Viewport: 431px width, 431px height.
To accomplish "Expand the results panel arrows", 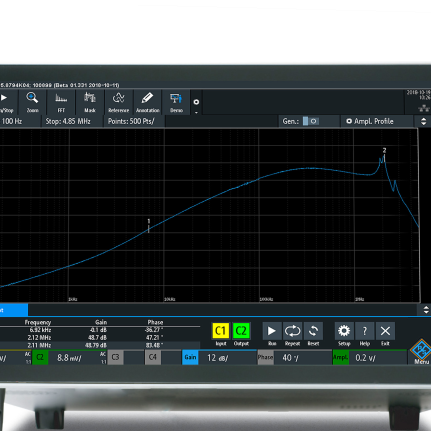I will (x=426, y=310).
